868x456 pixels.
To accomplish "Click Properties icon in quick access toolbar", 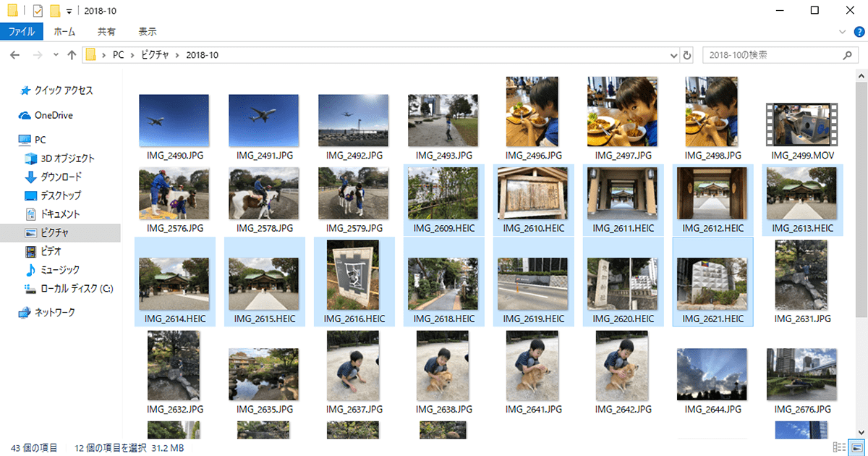I will click(38, 10).
